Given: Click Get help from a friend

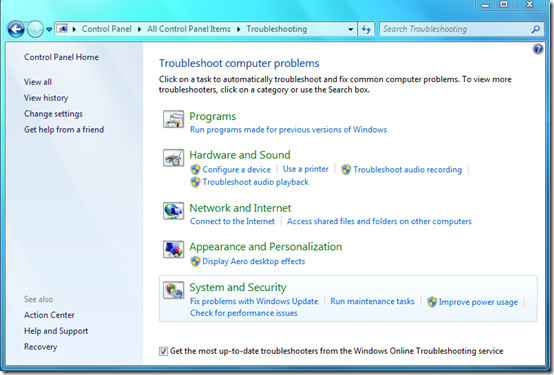Looking at the screenshot, I should tap(64, 130).
